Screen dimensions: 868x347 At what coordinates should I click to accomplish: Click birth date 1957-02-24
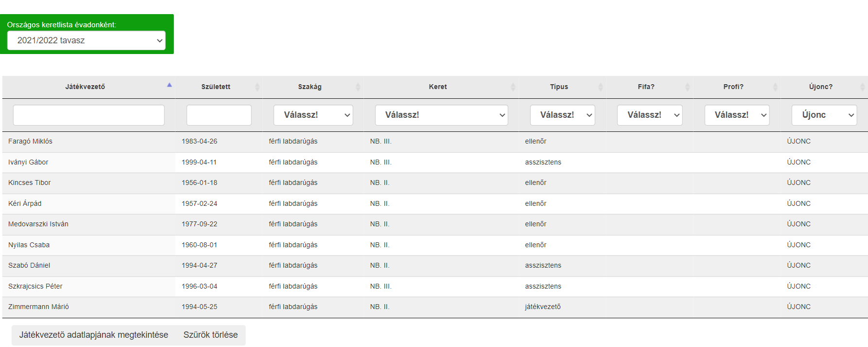coord(199,204)
